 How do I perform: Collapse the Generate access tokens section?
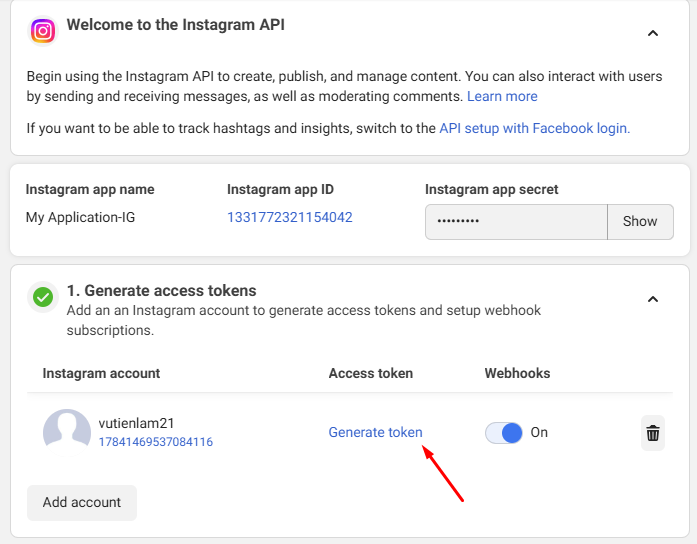tap(652, 299)
